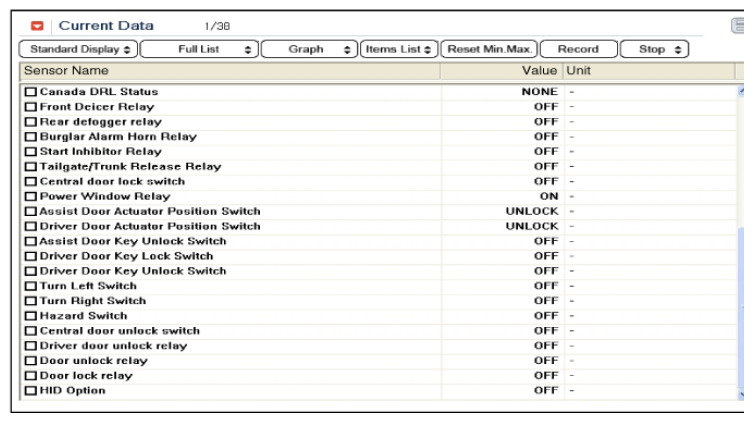
Task: Click the Value column header
Action: pos(501,71)
